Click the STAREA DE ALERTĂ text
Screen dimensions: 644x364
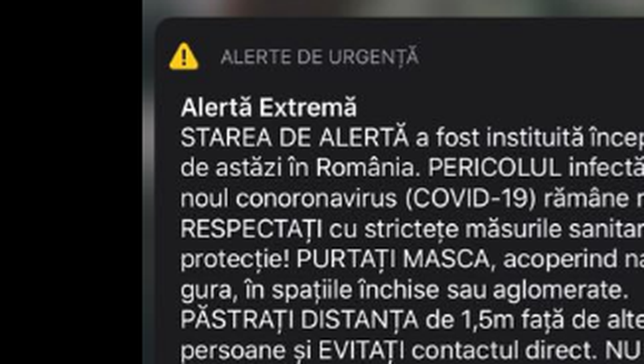pos(295,138)
